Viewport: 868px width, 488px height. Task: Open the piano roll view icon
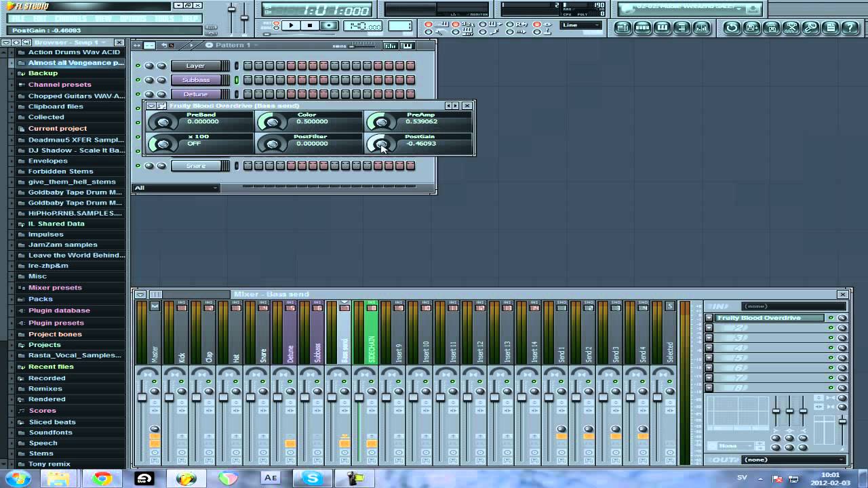tap(663, 28)
